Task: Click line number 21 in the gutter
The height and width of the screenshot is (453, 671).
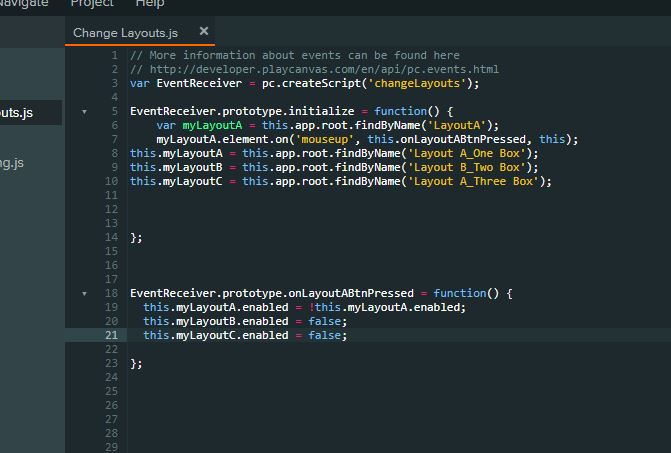Action: [111, 335]
